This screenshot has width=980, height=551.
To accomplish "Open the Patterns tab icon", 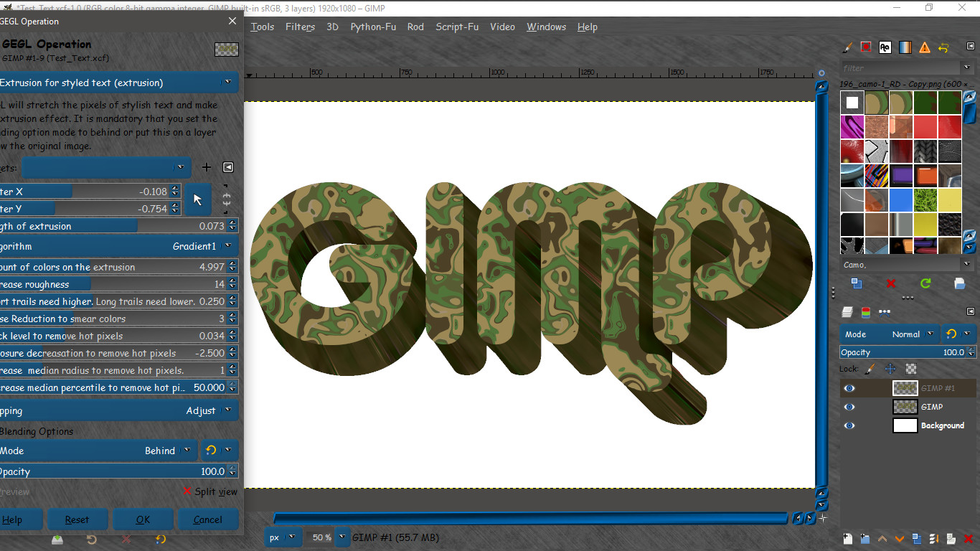I will tap(866, 47).
